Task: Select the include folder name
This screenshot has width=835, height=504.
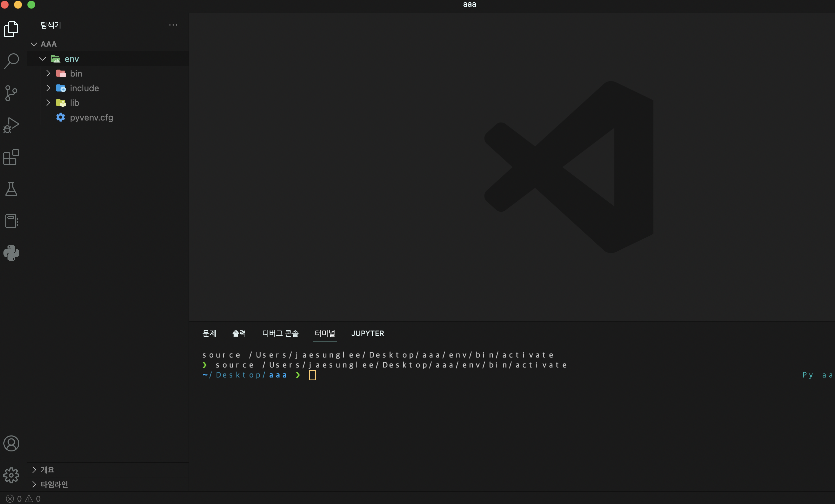Action: (84, 88)
